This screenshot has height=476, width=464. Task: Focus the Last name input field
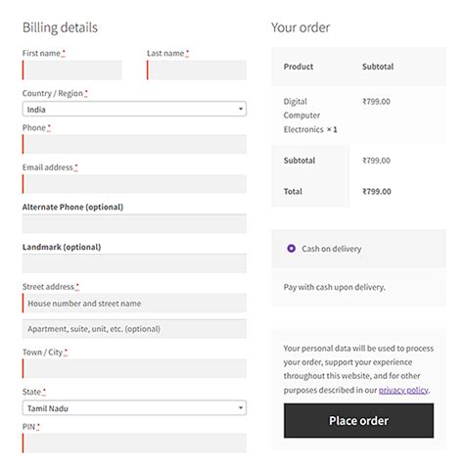point(197,70)
